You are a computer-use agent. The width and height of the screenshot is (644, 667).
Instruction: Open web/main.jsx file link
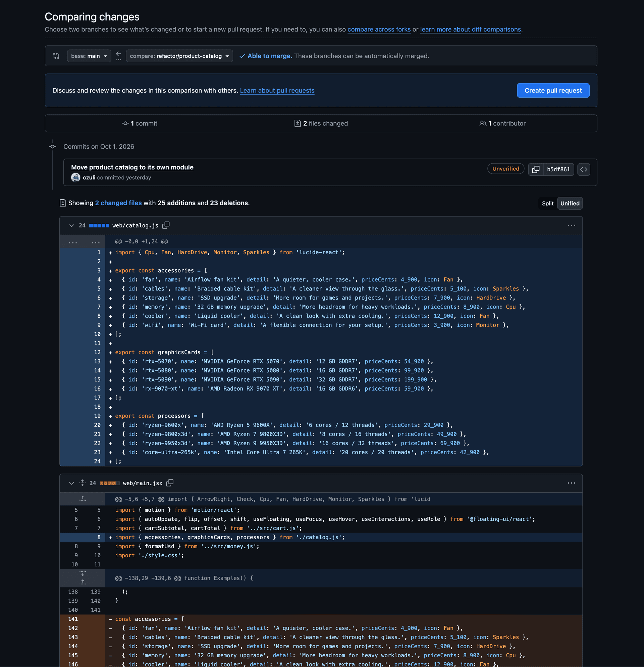[x=143, y=483]
